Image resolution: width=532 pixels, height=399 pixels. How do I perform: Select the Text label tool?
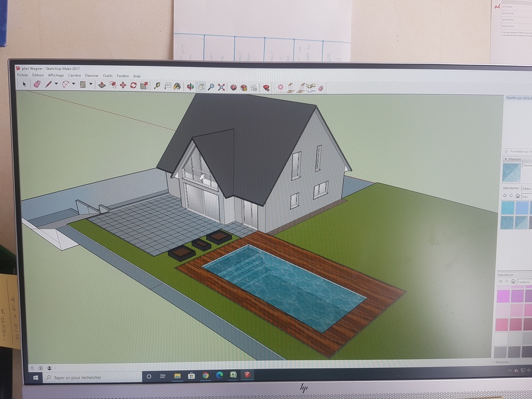[167, 86]
